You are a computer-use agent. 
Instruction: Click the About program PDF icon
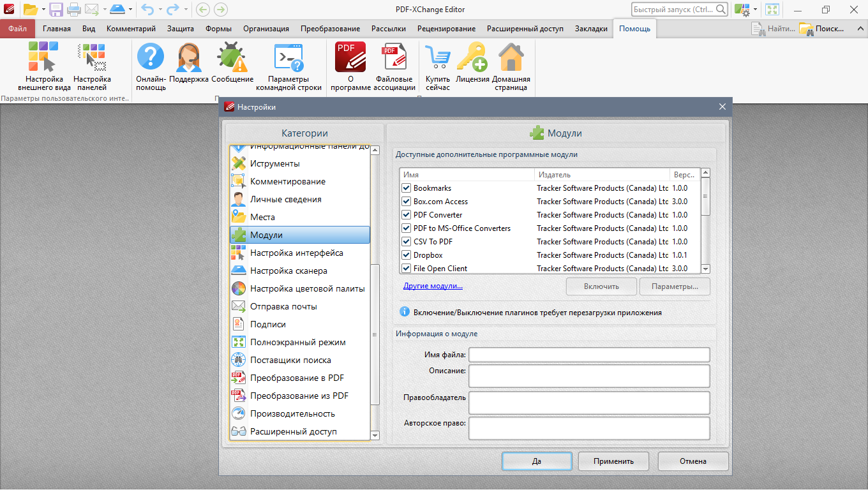(x=350, y=57)
